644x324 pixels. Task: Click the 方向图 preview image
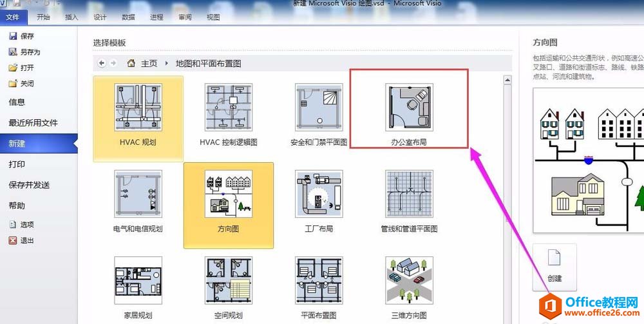pyautogui.click(x=589, y=160)
